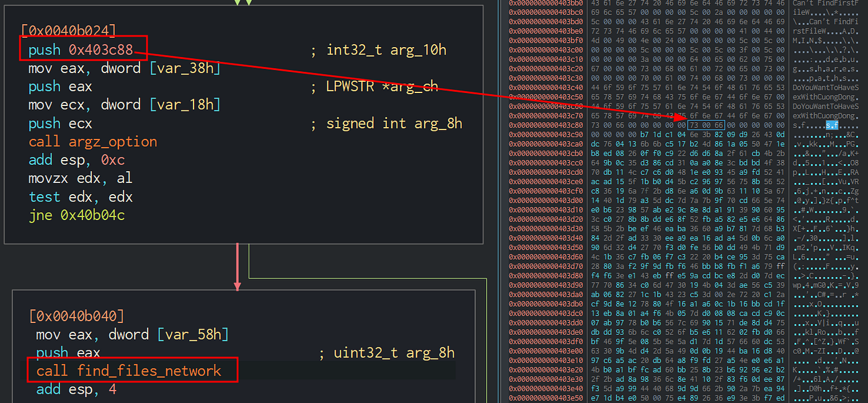
Task: Click the push 0x403c88 instruction
Action: tap(81, 50)
